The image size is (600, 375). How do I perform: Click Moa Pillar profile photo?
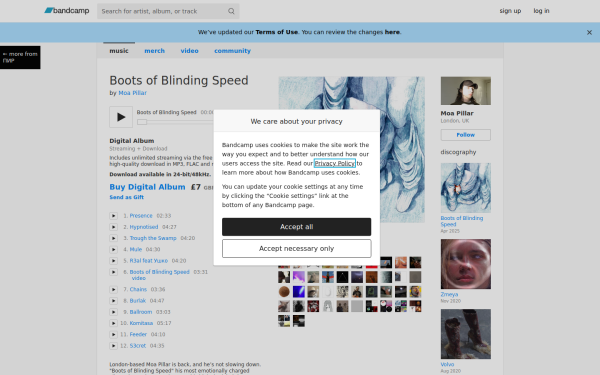point(466,91)
